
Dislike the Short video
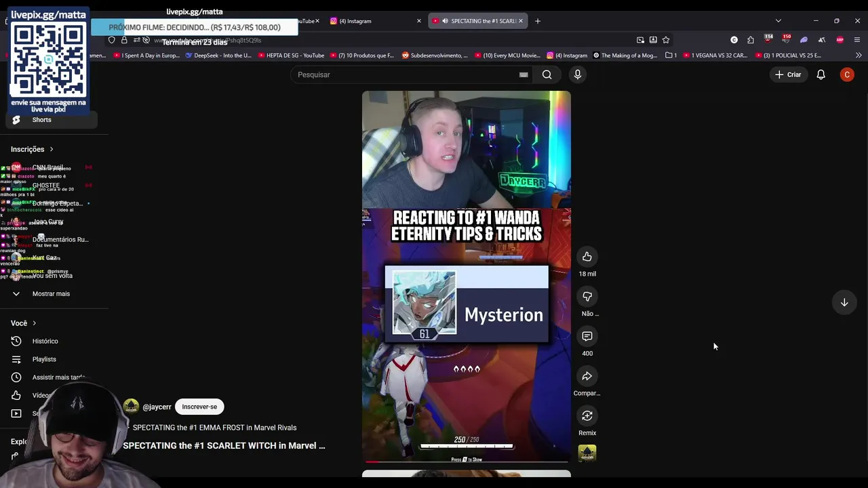587,296
